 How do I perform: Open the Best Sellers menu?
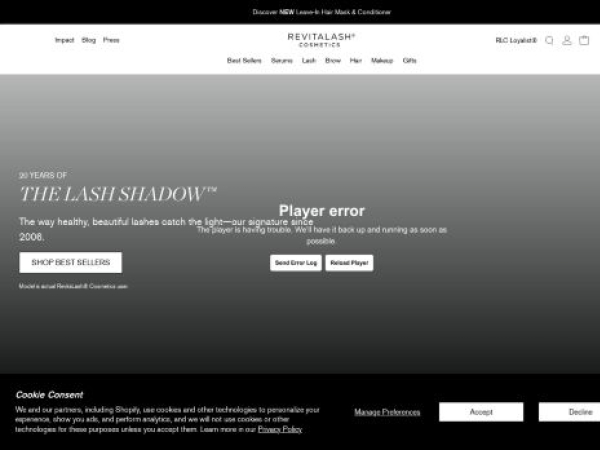point(244,60)
